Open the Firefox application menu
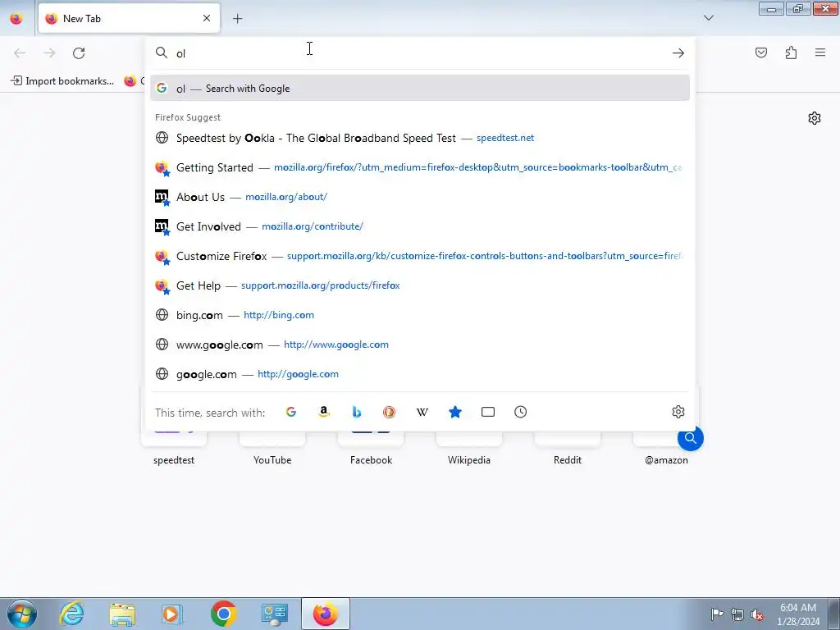 click(x=820, y=52)
